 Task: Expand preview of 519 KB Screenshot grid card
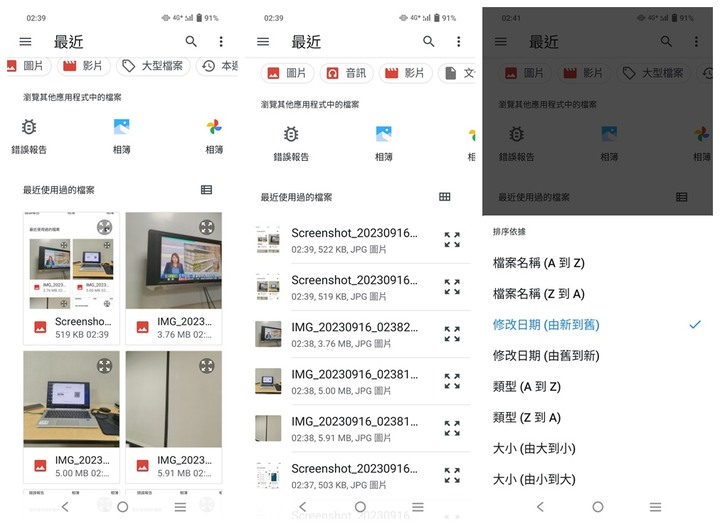tap(105, 227)
